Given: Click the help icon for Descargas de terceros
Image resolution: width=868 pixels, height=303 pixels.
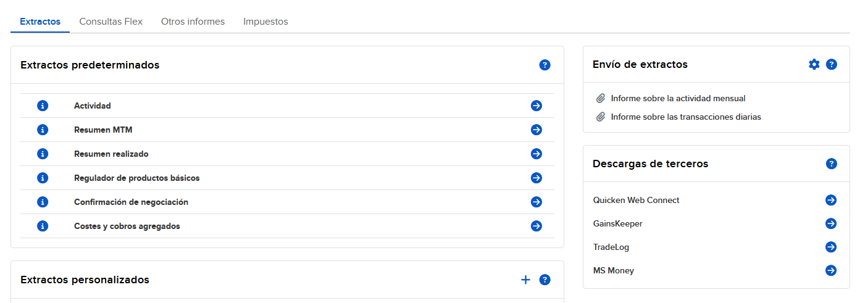Looking at the screenshot, I should tap(832, 164).
